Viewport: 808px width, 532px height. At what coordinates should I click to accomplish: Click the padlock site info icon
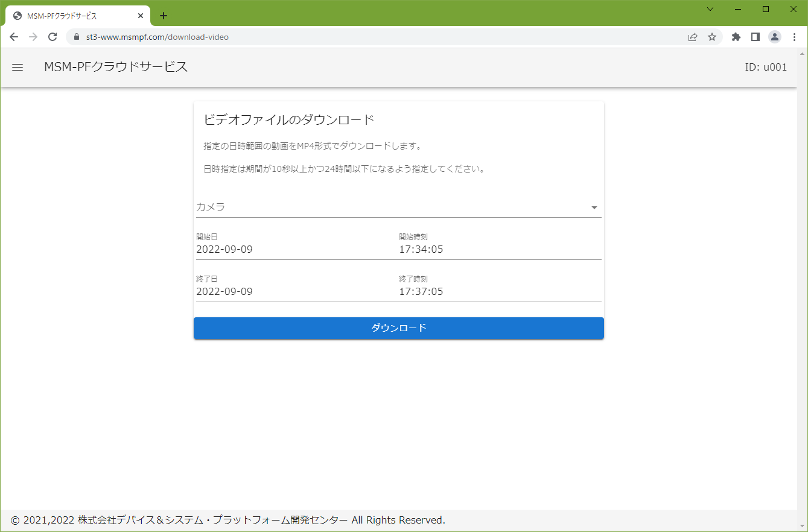point(76,37)
